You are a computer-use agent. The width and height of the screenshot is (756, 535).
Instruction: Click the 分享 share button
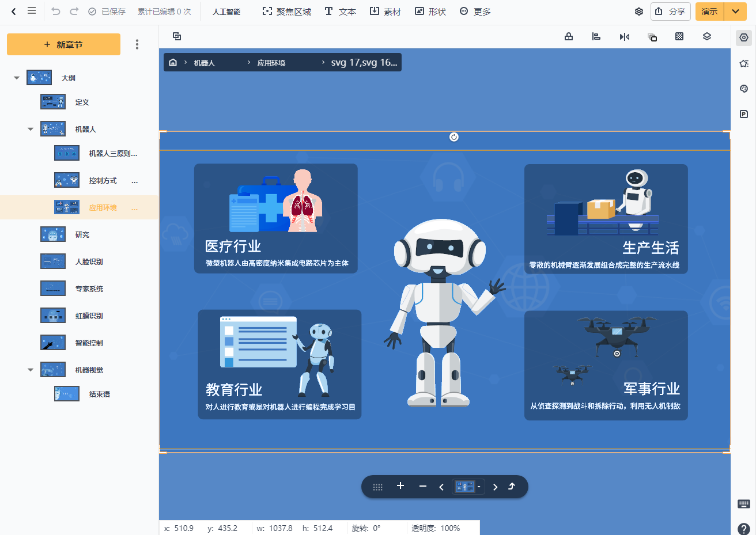670,11
